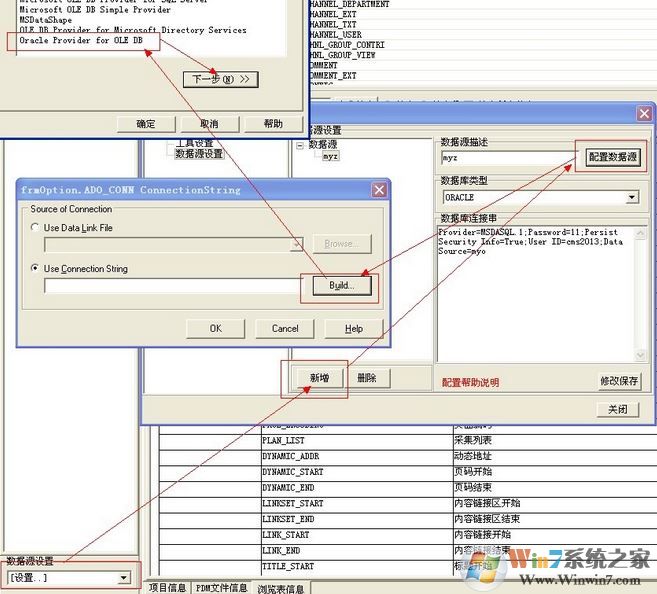This screenshot has height=594, width=657.
Task: Switch to the 浏览表信息 tab
Action: point(281,589)
